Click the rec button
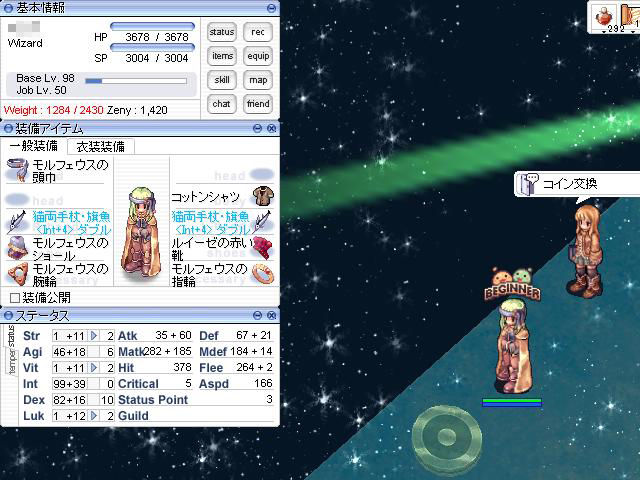Viewport: 640px width, 480px height. click(258, 32)
